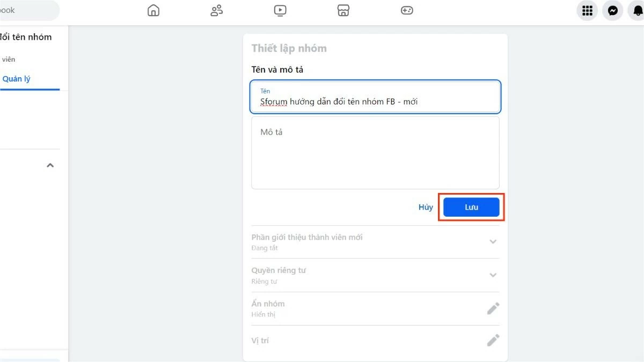
Task: Expand the Quyền riêng tư section
Action: pyautogui.click(x=493, y=275)
